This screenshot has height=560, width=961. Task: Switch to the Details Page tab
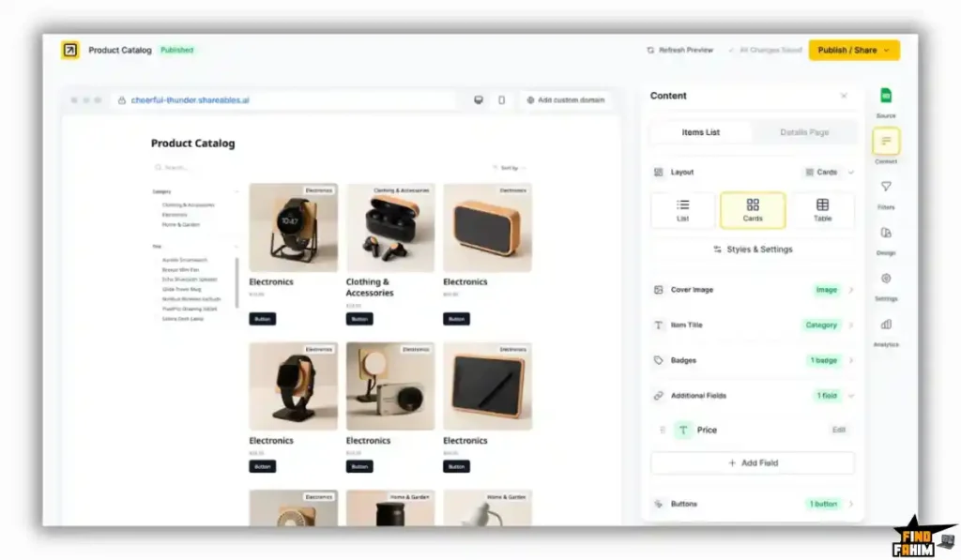click(x=803, y=131)
